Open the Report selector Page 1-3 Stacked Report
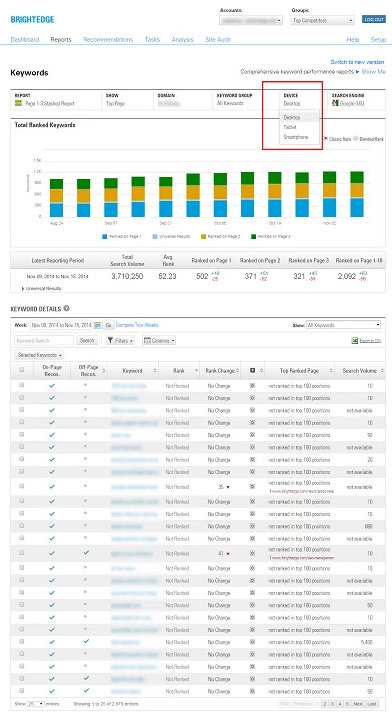This screenshot has width=392, height=719. pos(50,104)
